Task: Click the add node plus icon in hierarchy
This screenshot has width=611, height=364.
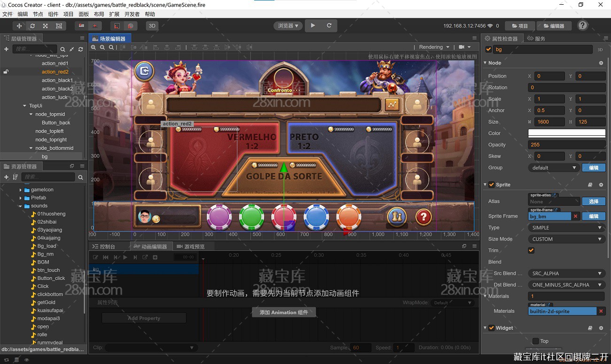Action: click(6, 49)
